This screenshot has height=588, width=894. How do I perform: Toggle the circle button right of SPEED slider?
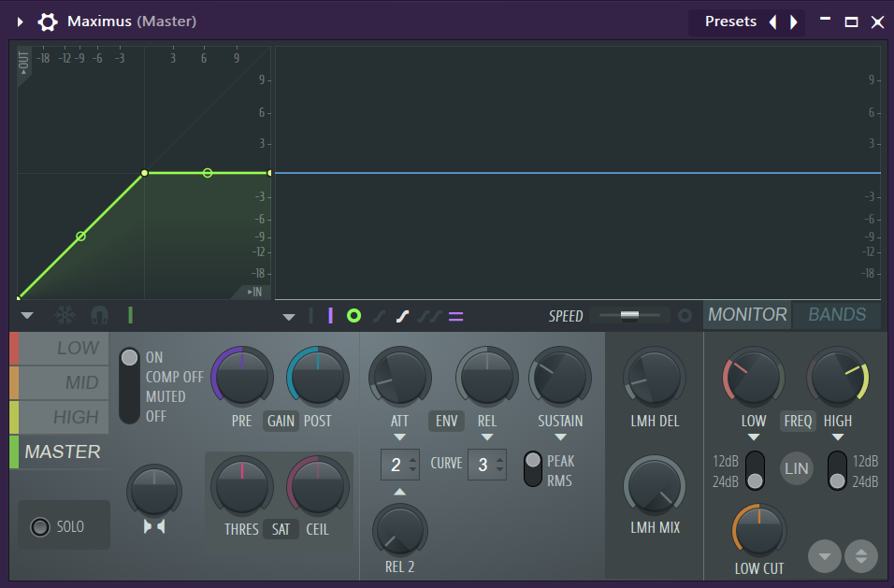click(x=685, y=316)
